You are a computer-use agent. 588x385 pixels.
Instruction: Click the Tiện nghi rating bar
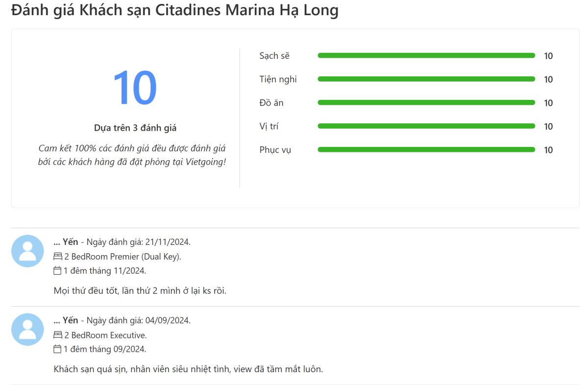[x=426, y=79]
